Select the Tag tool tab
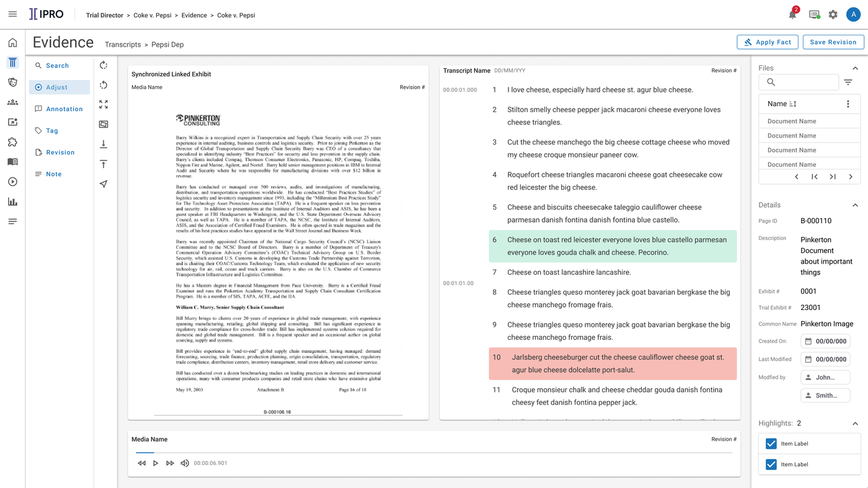Image resolution: width=868 pixels, height=488 pixels. 60,131
